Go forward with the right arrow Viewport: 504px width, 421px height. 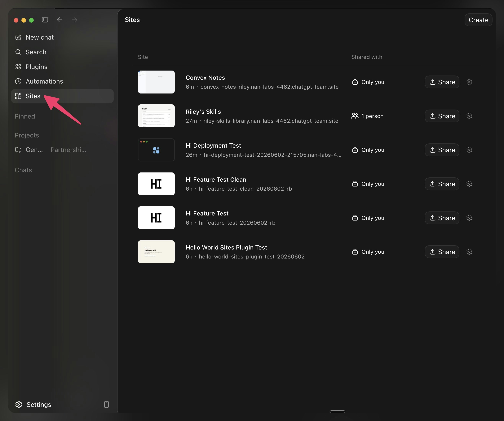click(74, 20)
